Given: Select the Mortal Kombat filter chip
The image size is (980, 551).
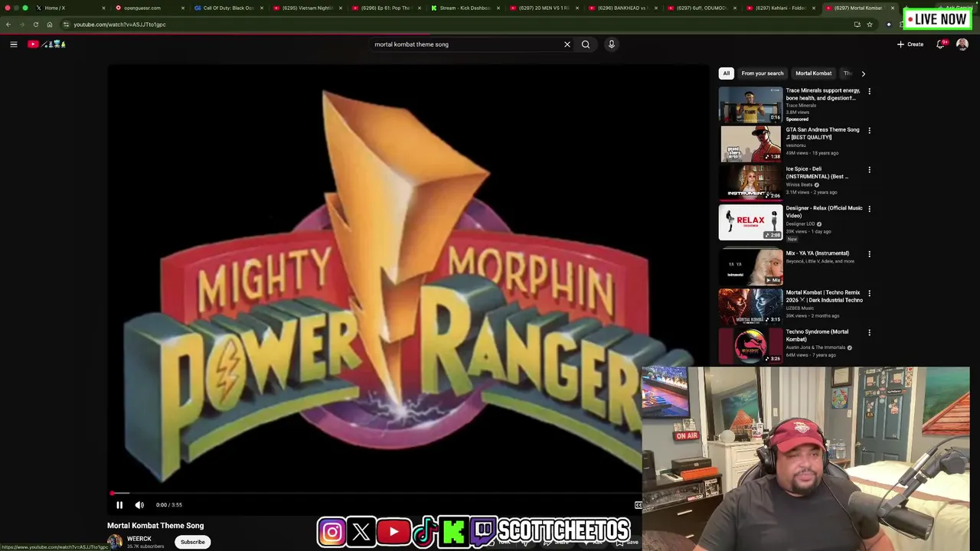Looking at the screenshot, I should click(813, 73).
